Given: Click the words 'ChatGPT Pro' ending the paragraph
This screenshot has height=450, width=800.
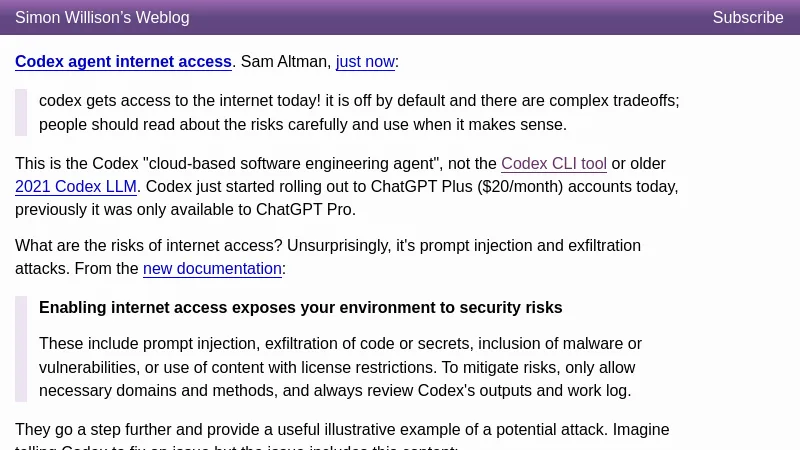Looking at the screenshot, I should coord(304,209).
